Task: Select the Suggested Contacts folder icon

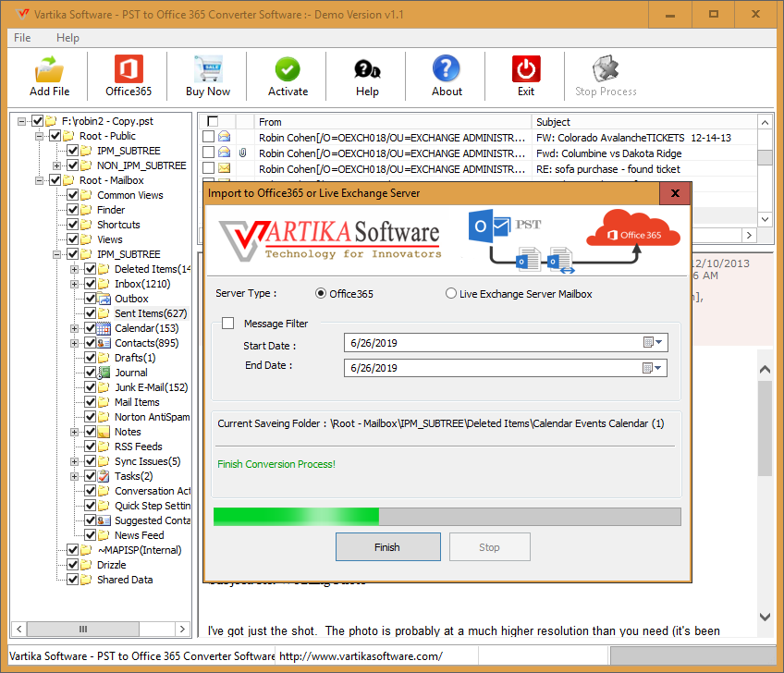Action: (x=104, y=520)
